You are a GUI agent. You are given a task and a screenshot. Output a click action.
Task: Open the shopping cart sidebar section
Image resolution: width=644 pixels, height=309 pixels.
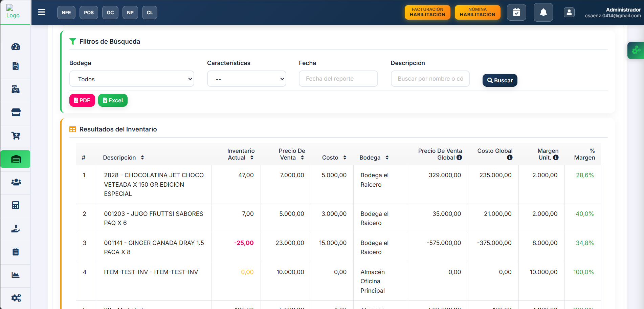click(x=16, y=136)
